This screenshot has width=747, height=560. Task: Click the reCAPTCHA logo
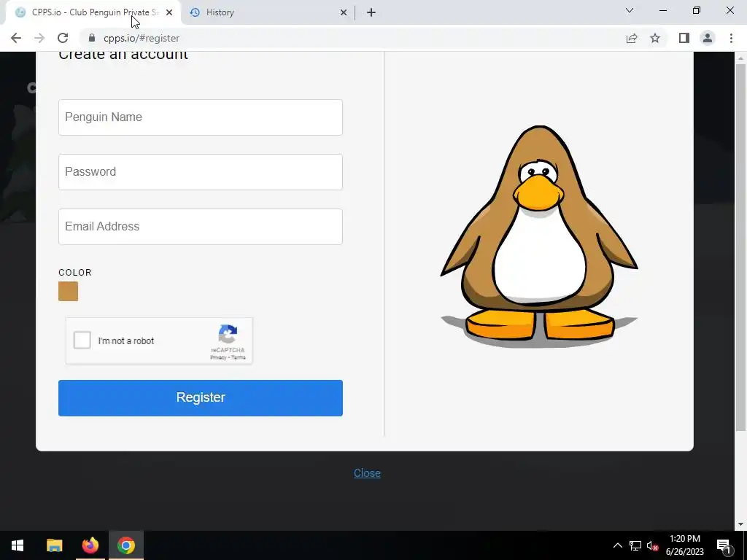coord(228,334)
